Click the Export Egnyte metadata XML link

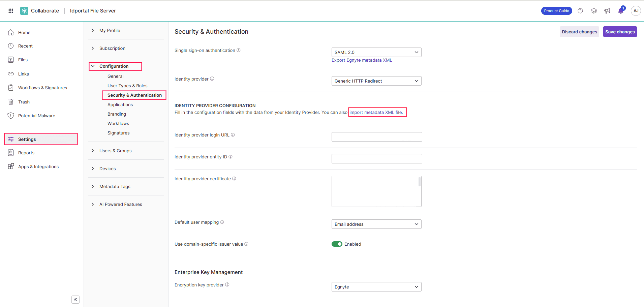coord(362,60)
